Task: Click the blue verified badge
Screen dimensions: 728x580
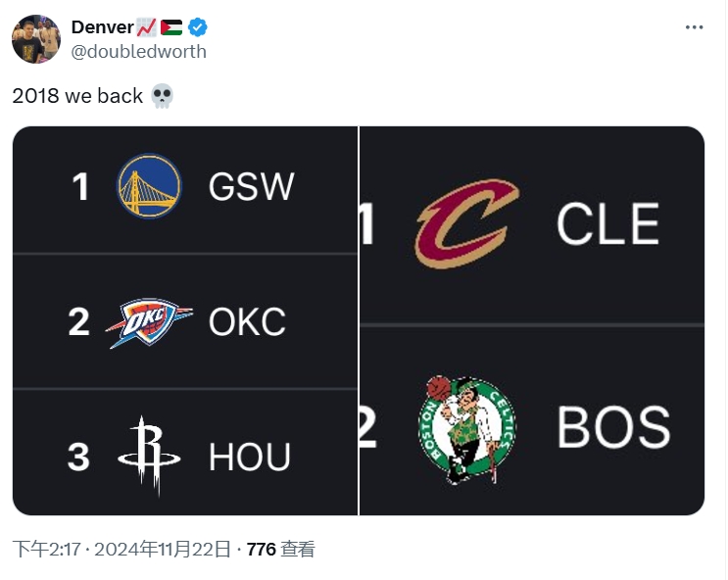Action: 196,27
